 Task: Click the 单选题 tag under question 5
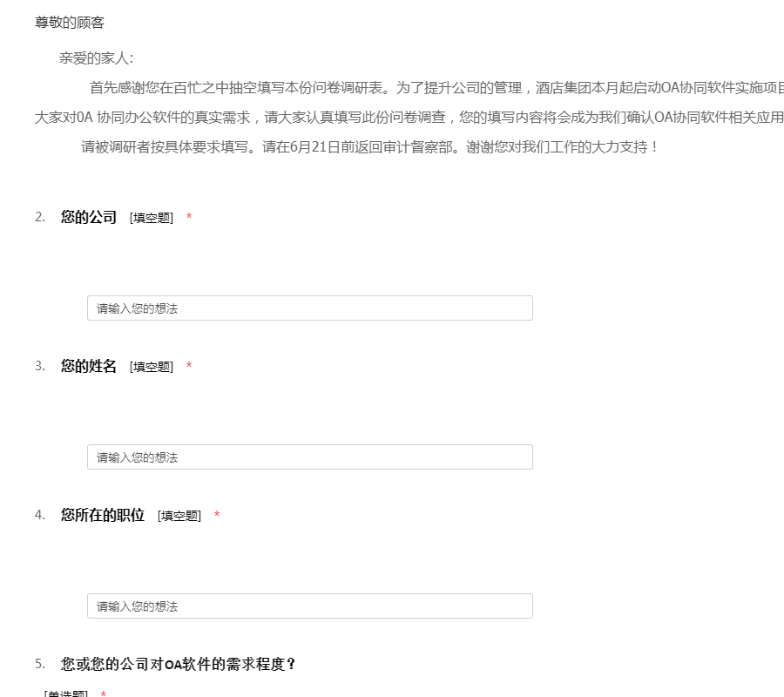point(66,693)
